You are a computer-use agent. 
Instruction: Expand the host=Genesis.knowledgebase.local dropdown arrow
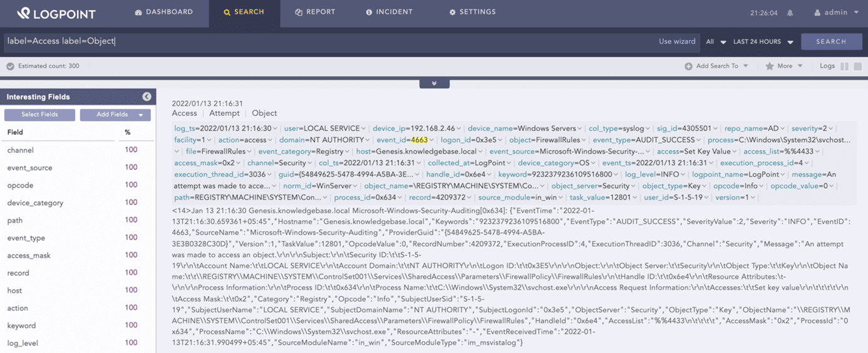click(481, 151)
